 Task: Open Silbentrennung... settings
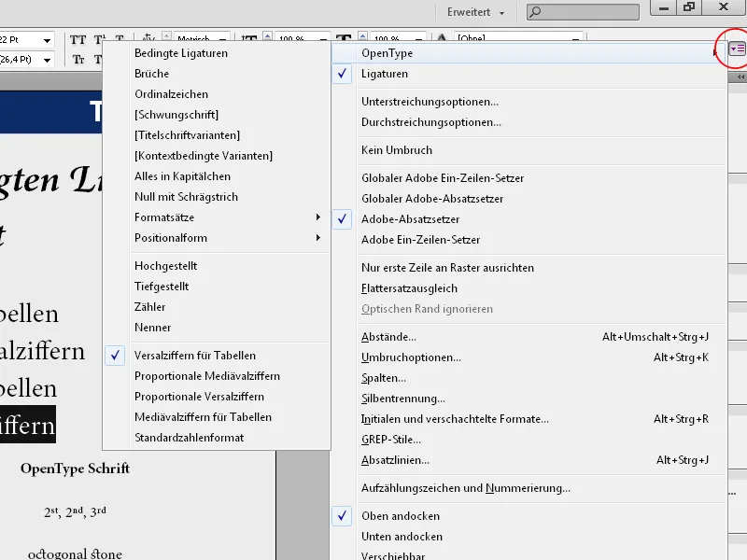[x=529, y=399]
